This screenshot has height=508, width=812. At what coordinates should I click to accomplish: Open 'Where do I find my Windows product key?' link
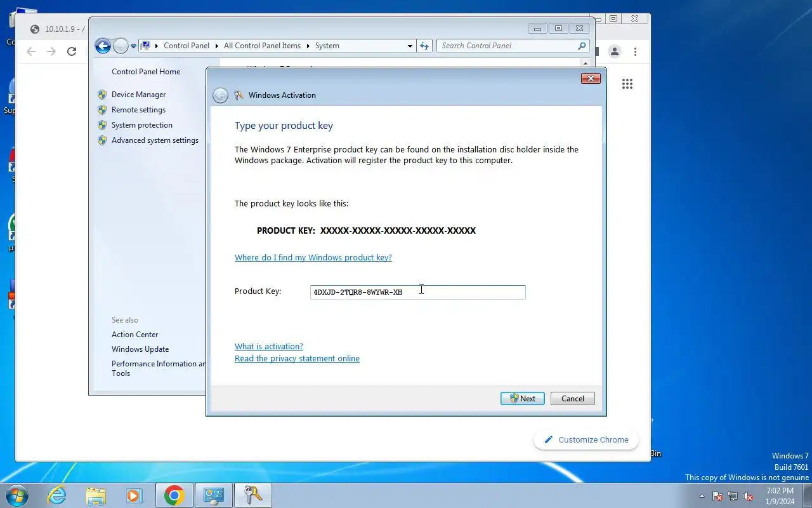click(313, 257)
